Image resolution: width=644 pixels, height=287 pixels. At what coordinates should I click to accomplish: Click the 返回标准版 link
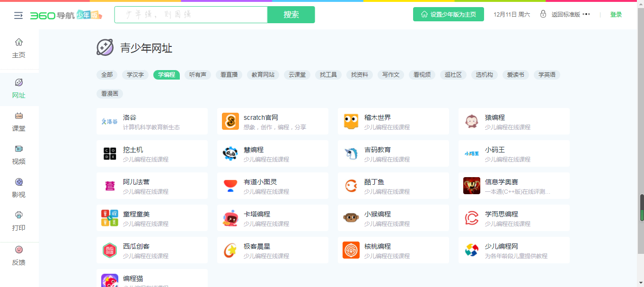[565, 15]
